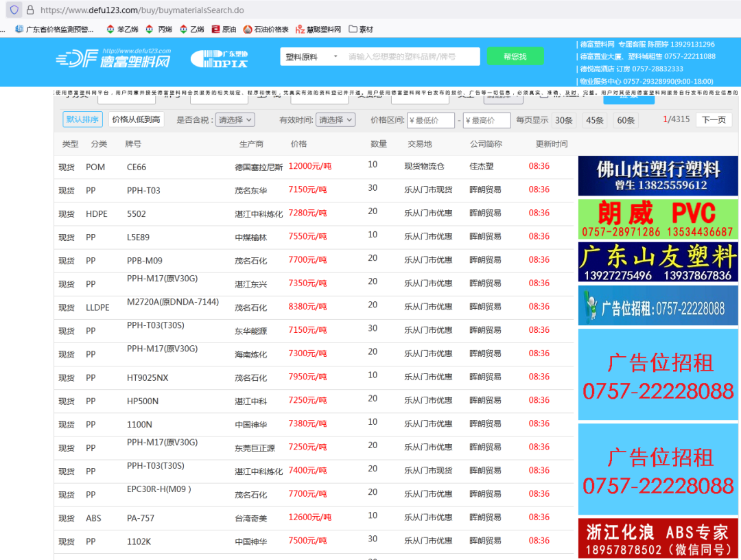Open the 广东省价格监测预警 bookmark
The image size is (741, 560).
(54, 30)
